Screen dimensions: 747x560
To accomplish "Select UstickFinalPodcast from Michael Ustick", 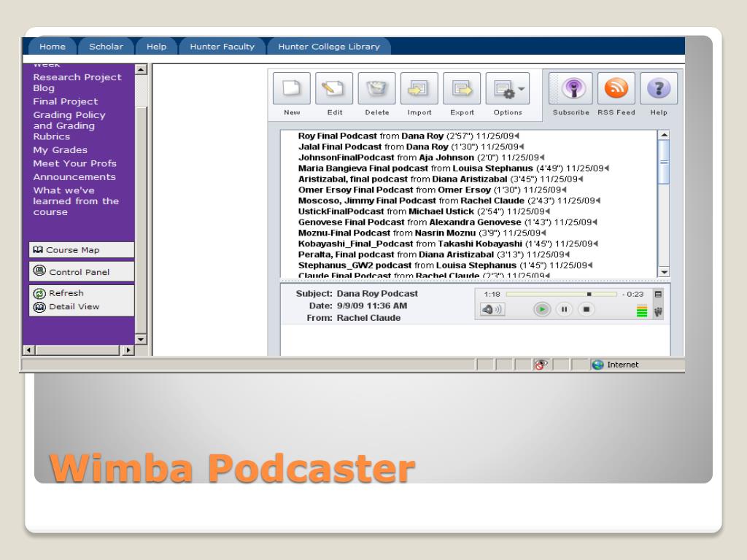I will coord(424,211).
